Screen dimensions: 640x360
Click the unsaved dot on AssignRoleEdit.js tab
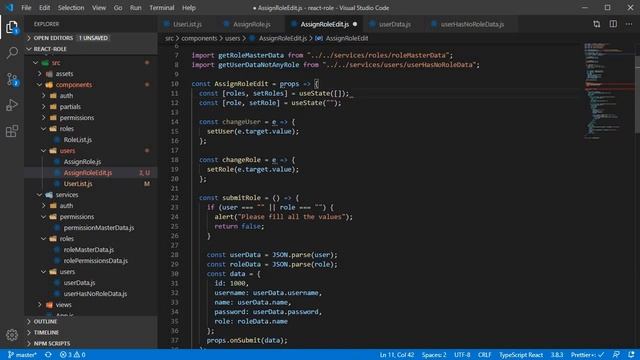point(355,24)
